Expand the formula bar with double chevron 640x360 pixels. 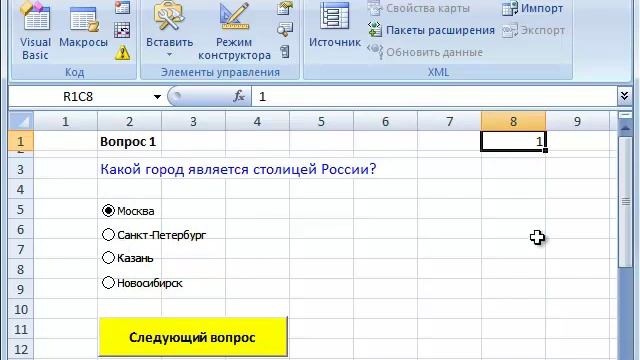(624, 96)
